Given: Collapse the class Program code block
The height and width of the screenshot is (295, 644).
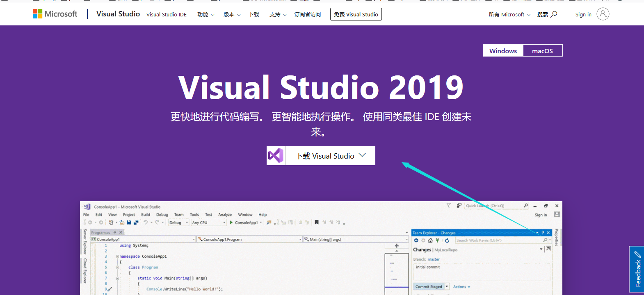Looking at the screenshot, I should [x=117, y=267].
